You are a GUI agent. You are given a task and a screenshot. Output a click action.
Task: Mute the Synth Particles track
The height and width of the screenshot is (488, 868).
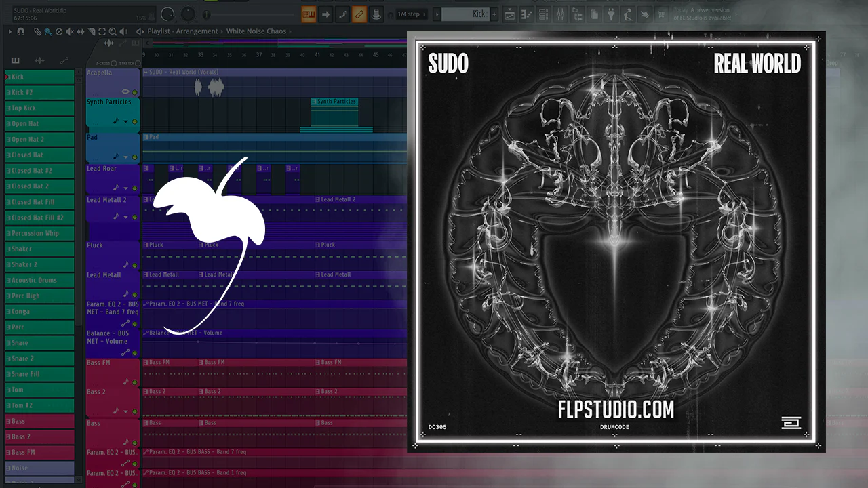[135, 122]
